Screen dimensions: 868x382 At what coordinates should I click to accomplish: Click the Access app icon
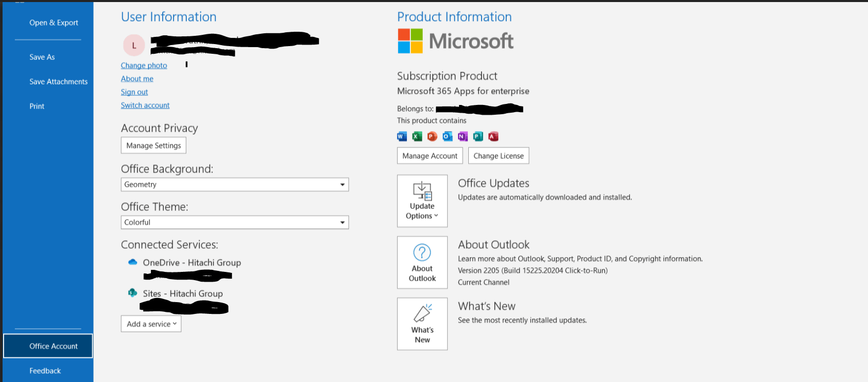click(x=493, y=136)
